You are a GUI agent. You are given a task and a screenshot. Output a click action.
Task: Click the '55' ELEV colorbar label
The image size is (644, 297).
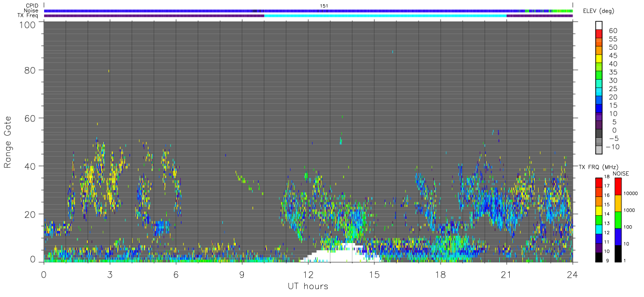click(613, 39)
